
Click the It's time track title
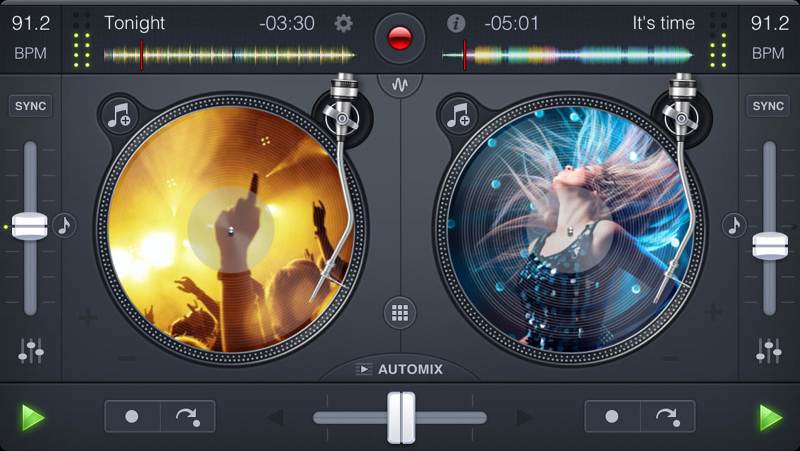(x=663, y=23)
